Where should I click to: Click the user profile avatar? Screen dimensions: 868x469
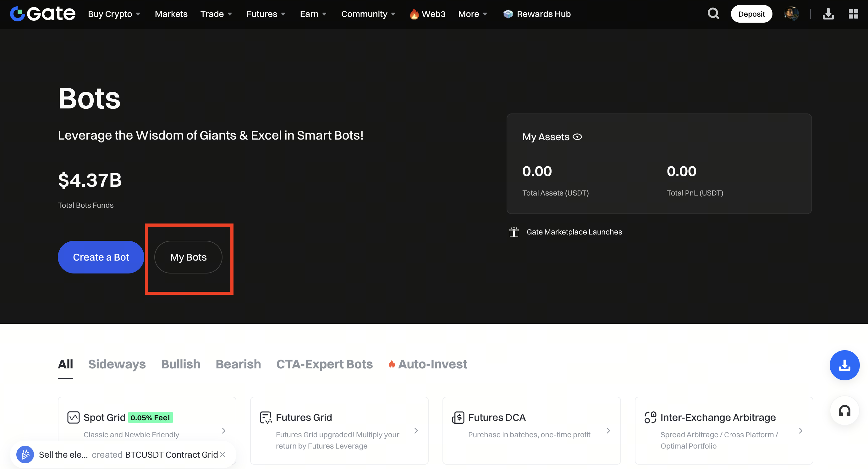791,14
